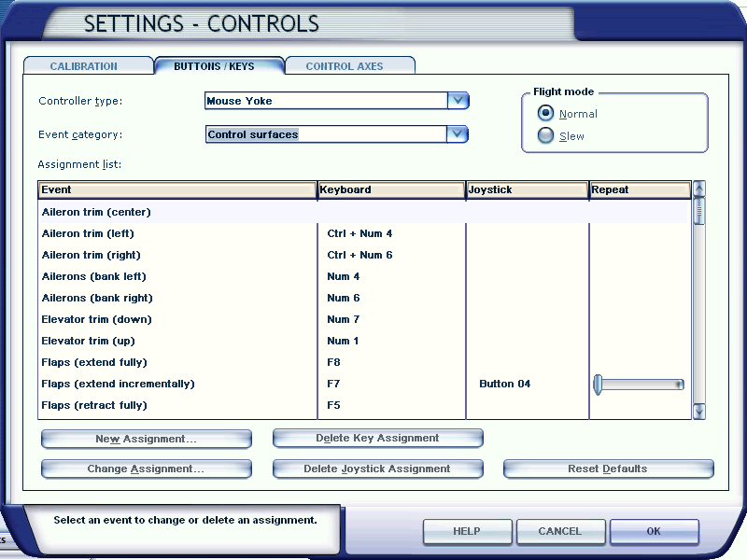Viewport: 747px width, 560px height.
Task: Click the F5 keyboard assignment
Action: coord(333,405)
